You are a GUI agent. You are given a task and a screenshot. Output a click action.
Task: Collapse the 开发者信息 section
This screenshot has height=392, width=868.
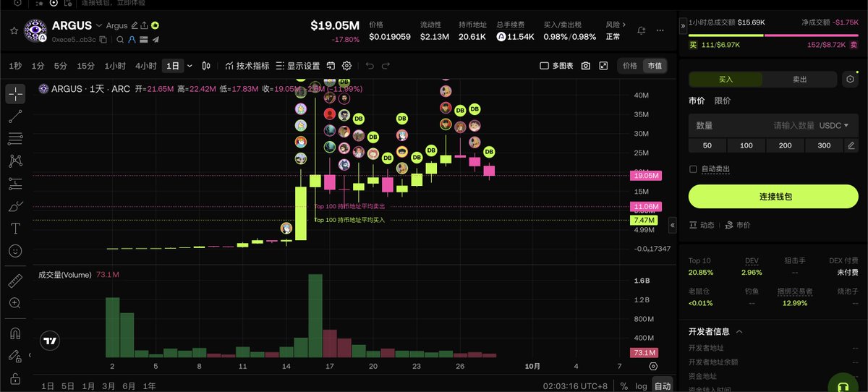tap(739, 332)
